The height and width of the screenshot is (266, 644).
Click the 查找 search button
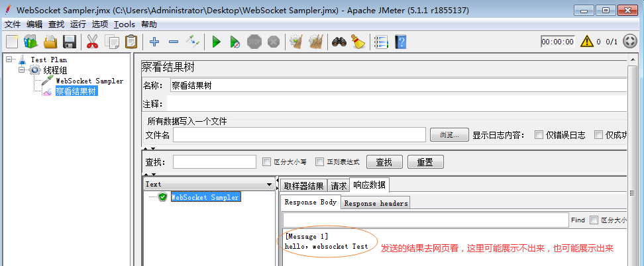[384, 161]
